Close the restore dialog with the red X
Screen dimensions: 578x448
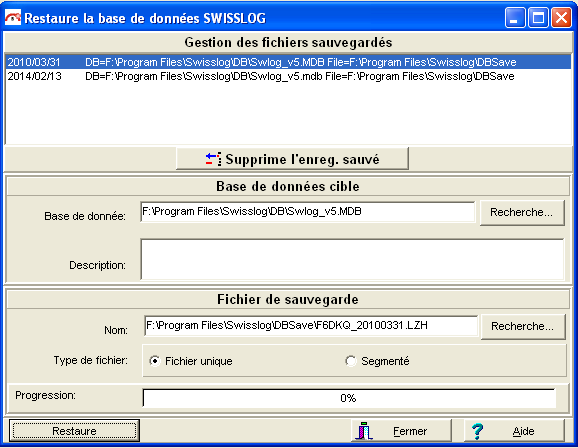[x=561, y=17]
